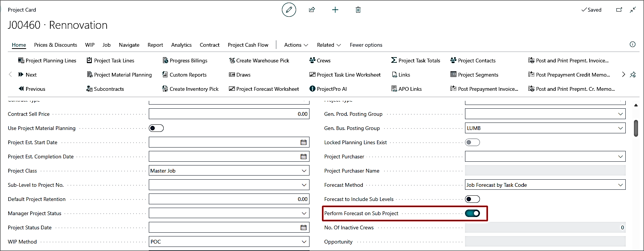Expand the Project Class dropdown
Image resolution: width=644 pixels, height=251 pixels.
tap(304, 171)
